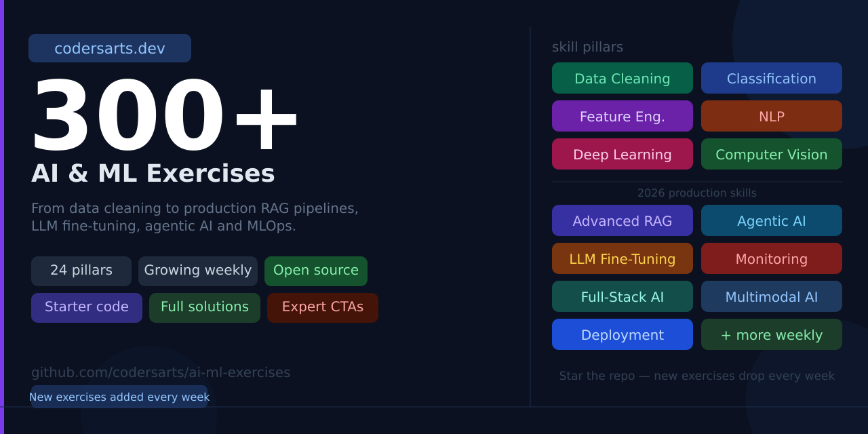Click the 'skill pillars' label

click(587, 47)
